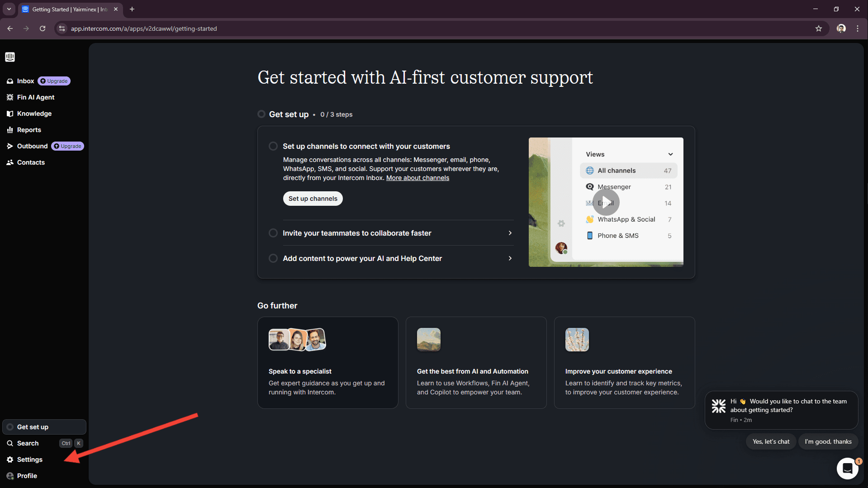Select WhatsApp & Social row in preview

click(628, 219)
